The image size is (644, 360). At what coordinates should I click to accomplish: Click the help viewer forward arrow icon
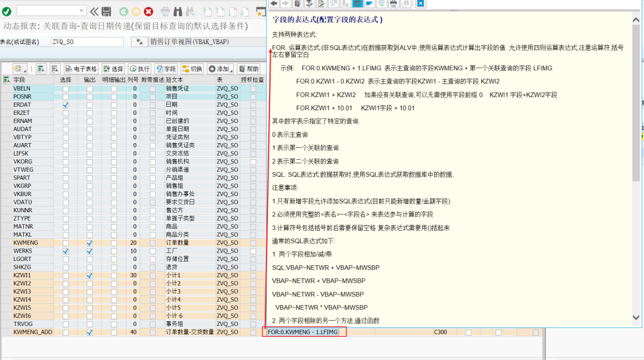coord(286,4)
